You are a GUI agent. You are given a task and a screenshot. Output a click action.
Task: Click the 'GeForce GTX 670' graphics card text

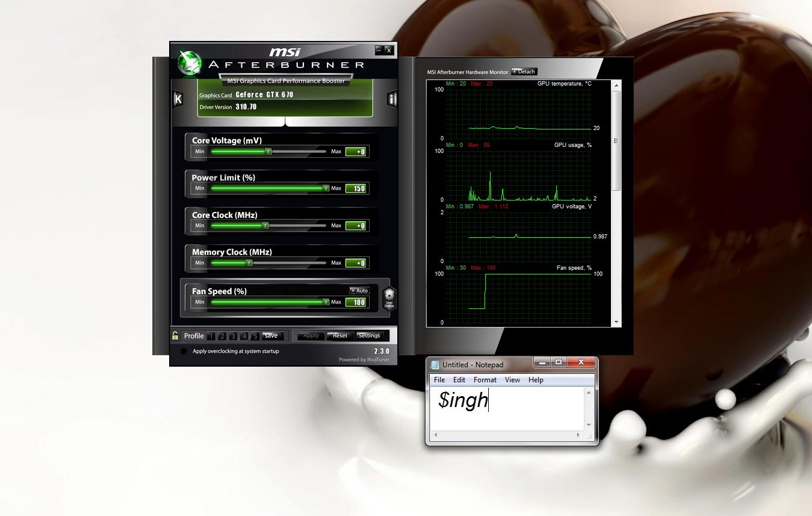pyautogui.click(x=264, y=95)
